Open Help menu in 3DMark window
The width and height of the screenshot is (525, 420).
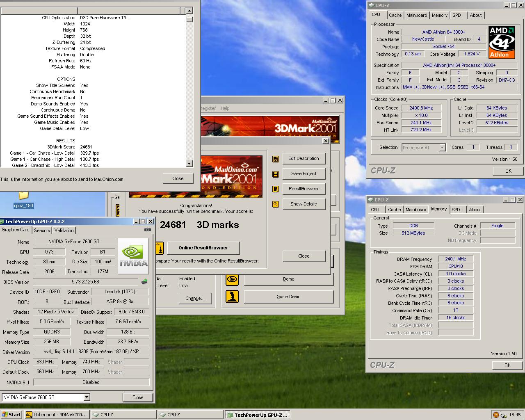point(225,108)
